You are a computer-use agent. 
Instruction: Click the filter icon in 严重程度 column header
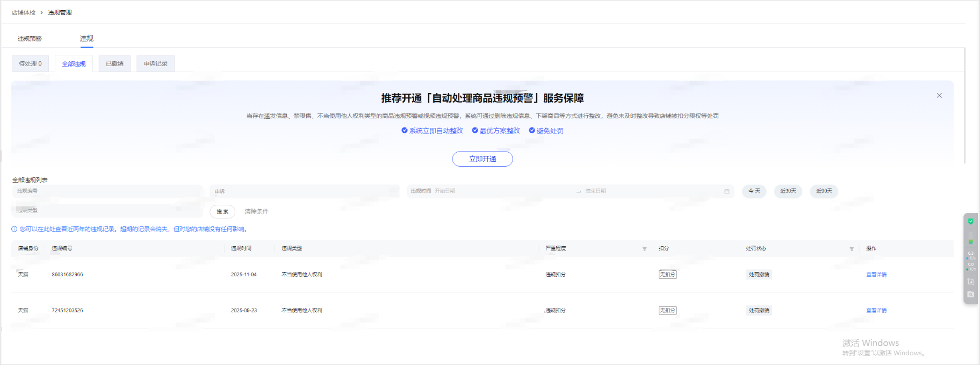coord(644,249)
